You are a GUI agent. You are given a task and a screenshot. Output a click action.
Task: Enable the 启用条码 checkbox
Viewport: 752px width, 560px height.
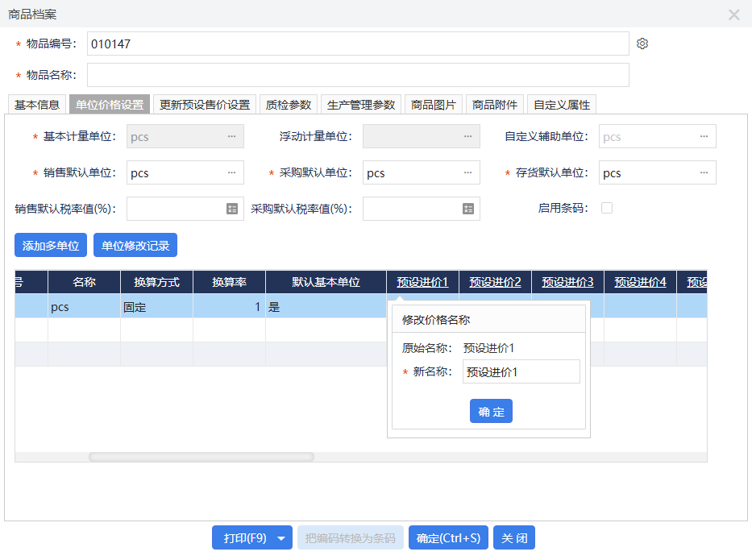[x=608, y=207]
